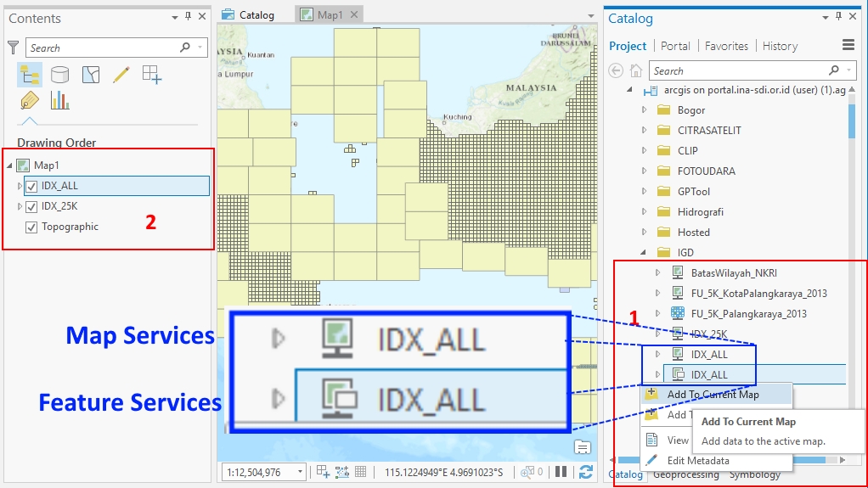
Task: Click the Catalog search magnifier icon
Action: click(x=834, y=70)
